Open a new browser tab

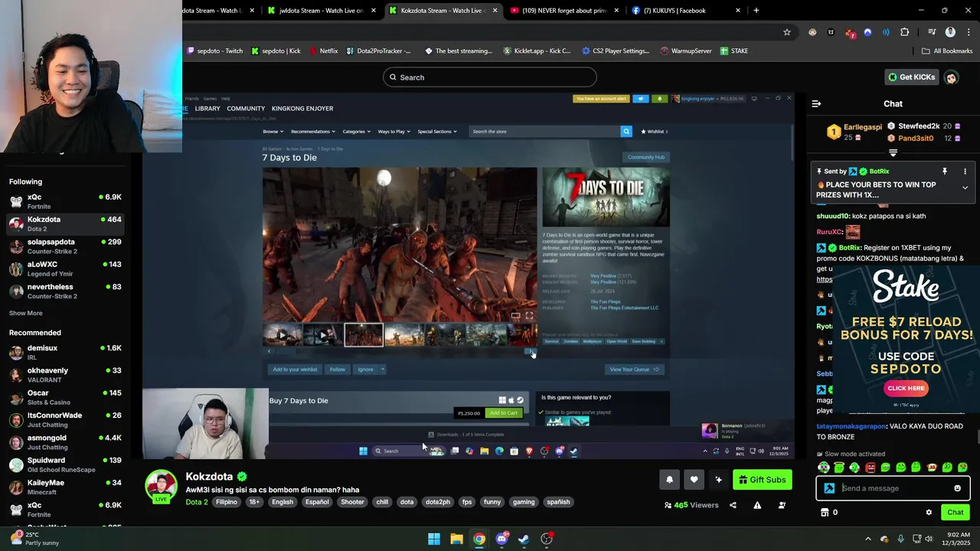[756, 11]
